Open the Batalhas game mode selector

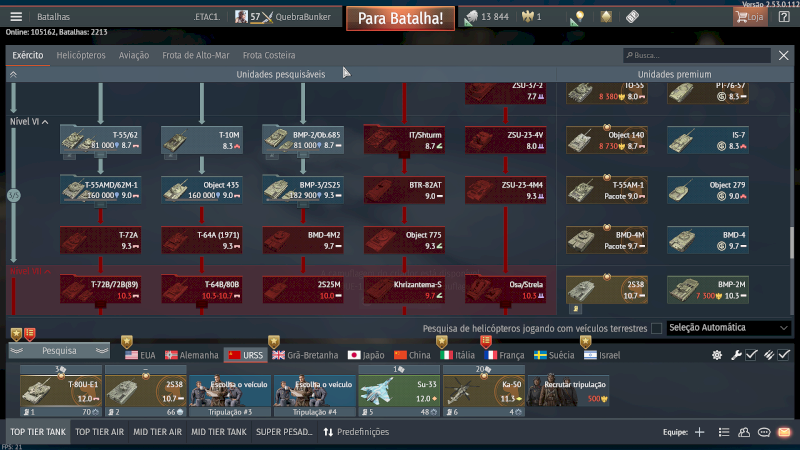(54, 17)
